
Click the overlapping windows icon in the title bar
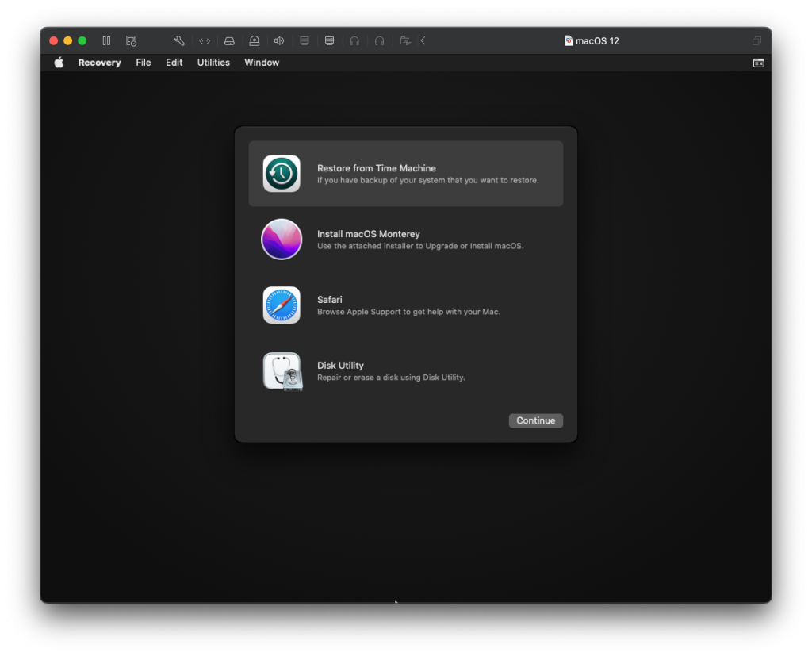pos(756,41)
